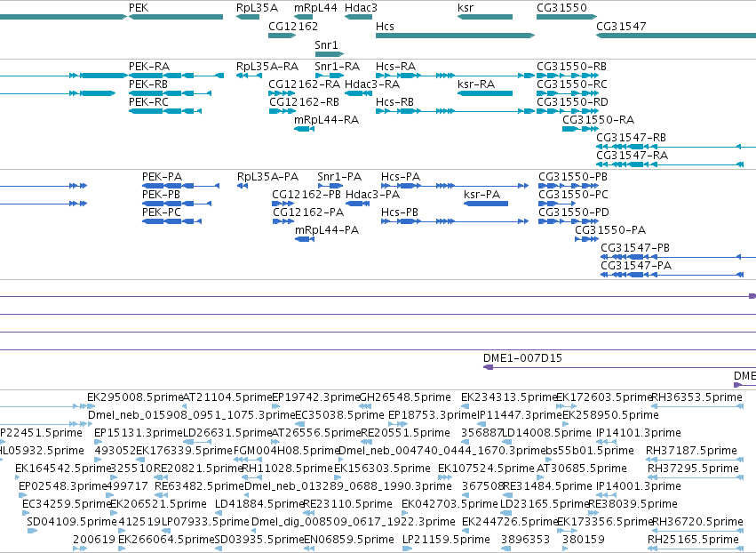Screen dimensions: 756x553
Task: Click the DME1-007D15 clone label
Action: [522, 358]
